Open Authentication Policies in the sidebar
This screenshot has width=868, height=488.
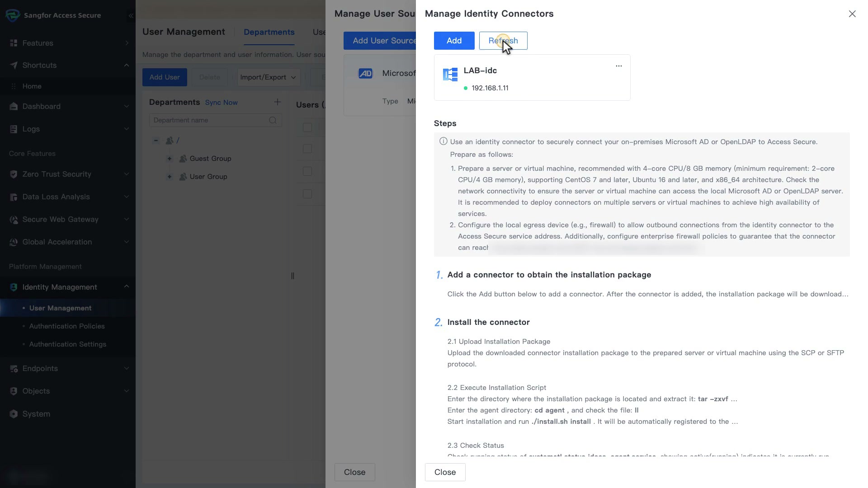coord(67,326)
